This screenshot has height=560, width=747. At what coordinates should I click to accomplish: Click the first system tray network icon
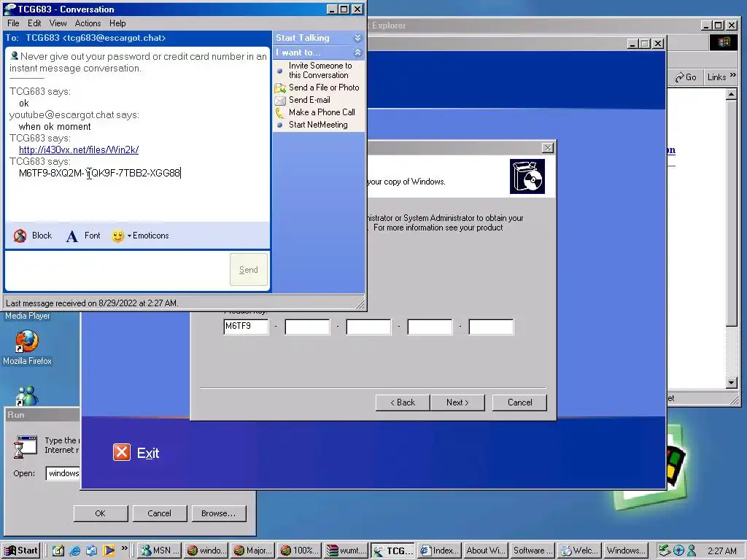pyautogui.click(x=665, y=551)
